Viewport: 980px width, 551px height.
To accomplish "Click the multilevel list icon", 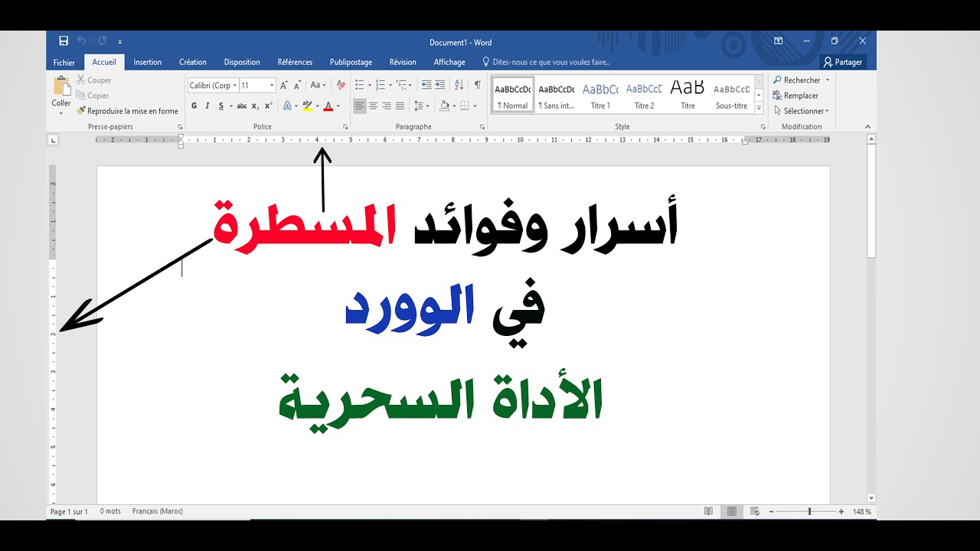I will click(401, 86).
